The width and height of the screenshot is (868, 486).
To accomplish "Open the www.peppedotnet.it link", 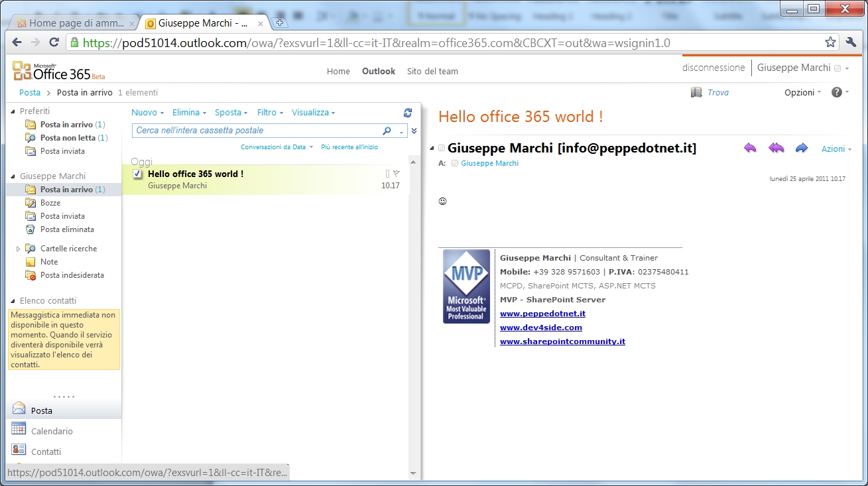I will pos(542,314).
